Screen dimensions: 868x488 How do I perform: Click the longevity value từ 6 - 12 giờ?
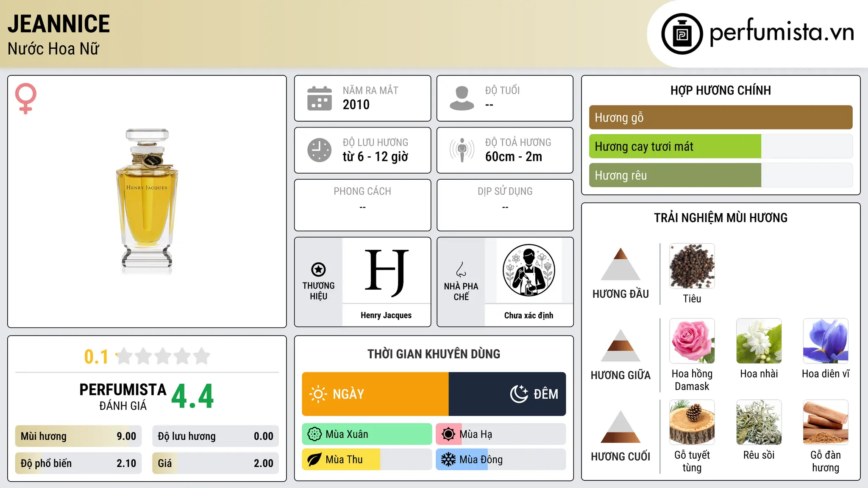pos(376,157)
